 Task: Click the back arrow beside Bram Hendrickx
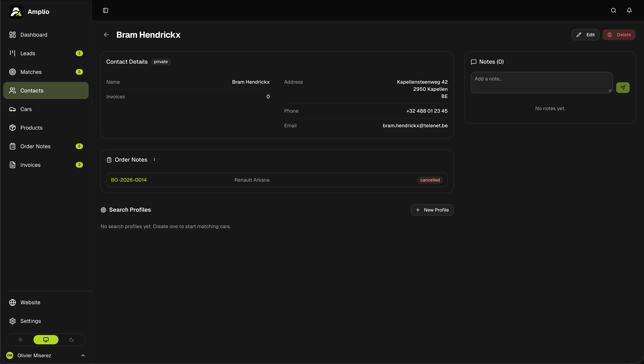[106, 35]
